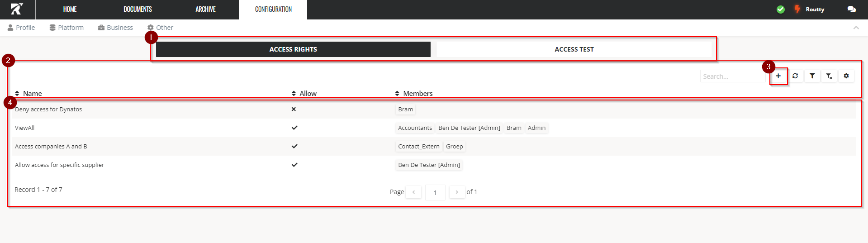Open the filter funnel icon
Image resolution: width=868 pixels, height=243 pixels.
click(812, 76)
